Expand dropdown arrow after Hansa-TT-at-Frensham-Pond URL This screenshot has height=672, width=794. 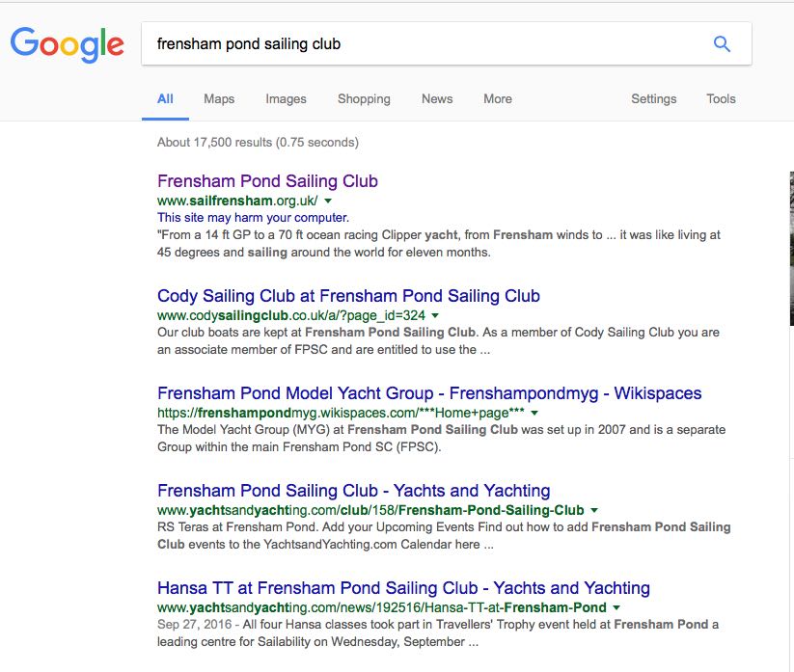coord(616,607)
